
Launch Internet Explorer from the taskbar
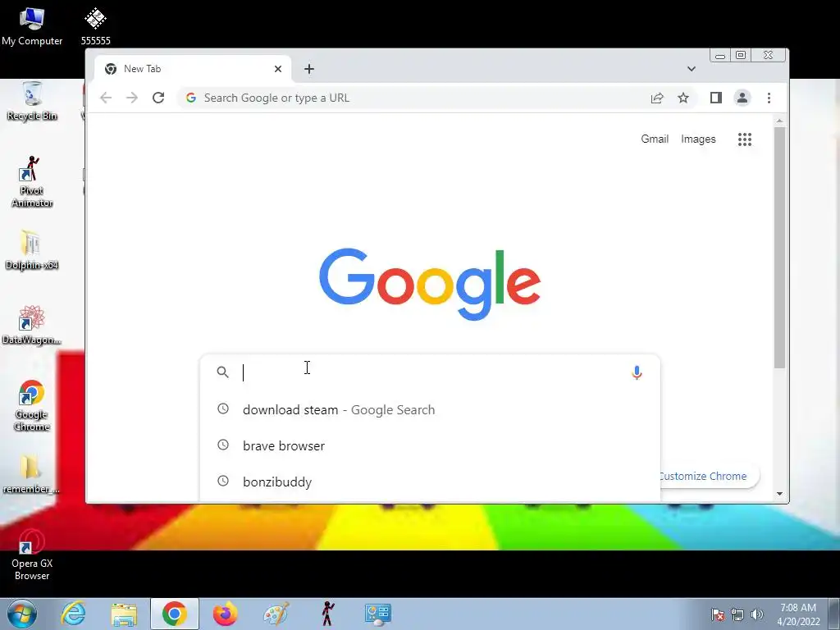tap(73, 614)
